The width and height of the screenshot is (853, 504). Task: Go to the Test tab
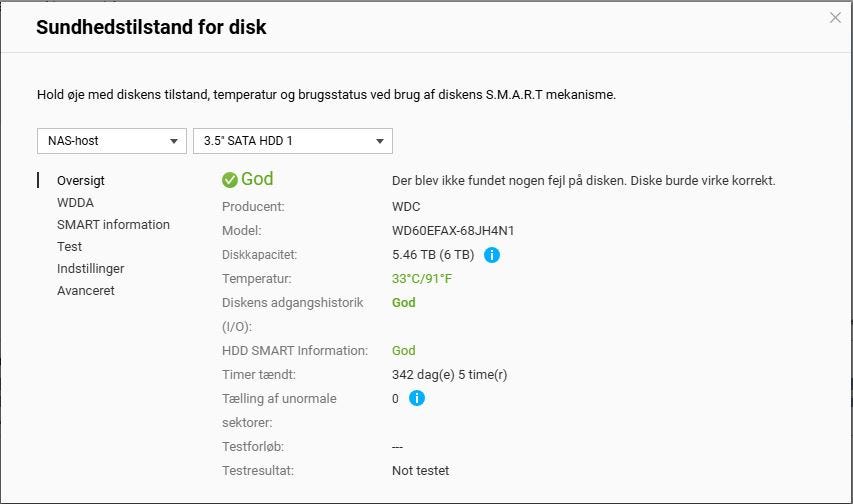point(69,247)
